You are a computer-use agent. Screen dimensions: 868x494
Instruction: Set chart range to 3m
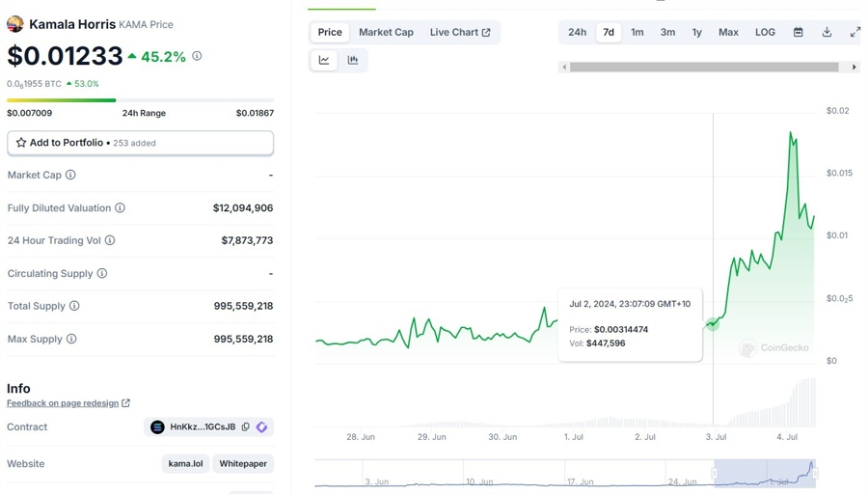(667, 32)
